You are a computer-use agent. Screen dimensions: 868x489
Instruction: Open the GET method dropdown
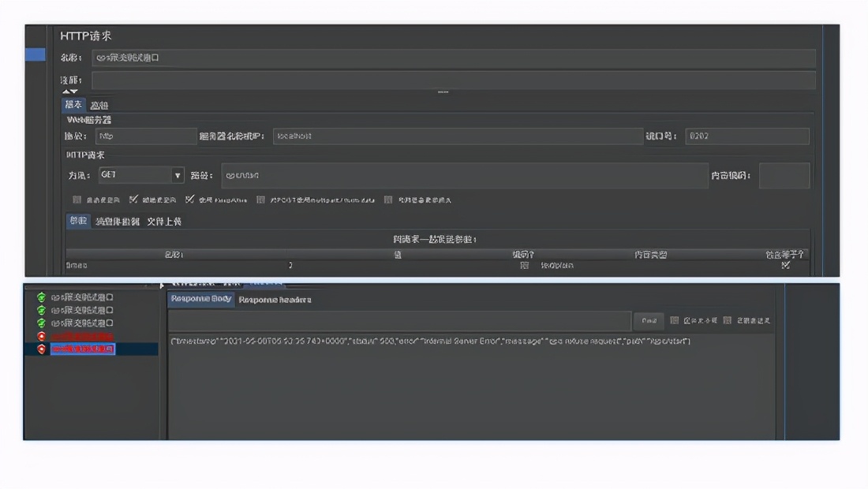[178, 175]
